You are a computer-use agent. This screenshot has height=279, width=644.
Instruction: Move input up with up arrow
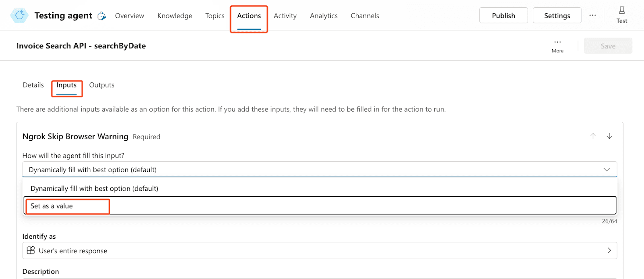pyautogui.click(x=593, y=136)
